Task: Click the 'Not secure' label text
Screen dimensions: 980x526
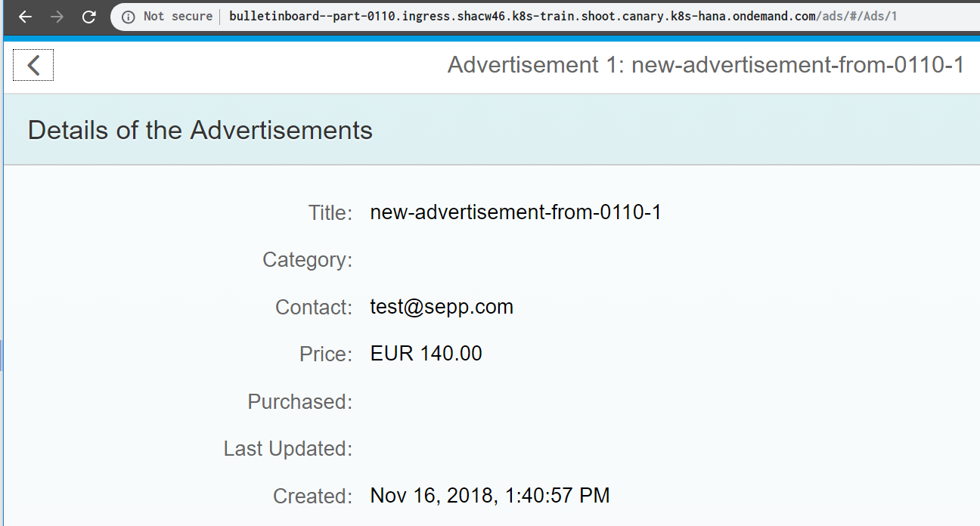Action: (x=178, y=17)
